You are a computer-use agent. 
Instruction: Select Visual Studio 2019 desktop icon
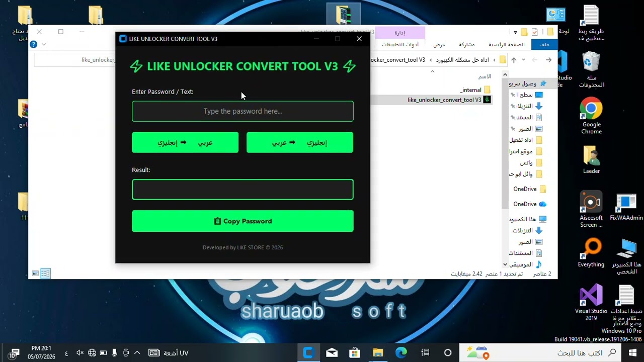pos(591,302)
